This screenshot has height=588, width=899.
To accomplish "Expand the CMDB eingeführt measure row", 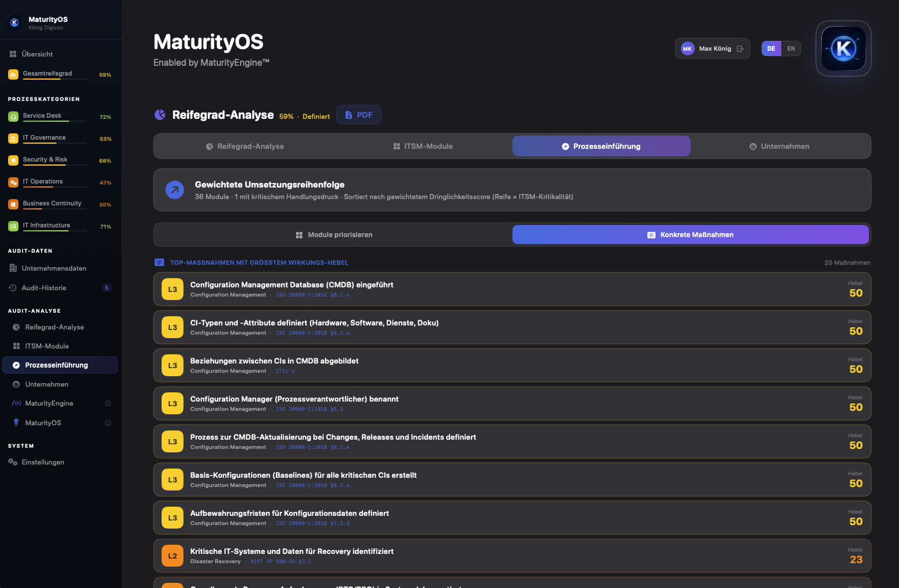I will pos(512,289).
